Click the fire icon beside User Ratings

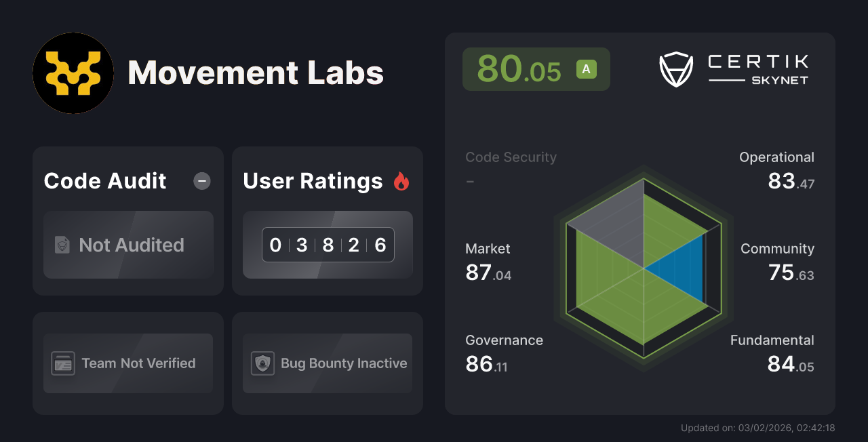point(401,180)
